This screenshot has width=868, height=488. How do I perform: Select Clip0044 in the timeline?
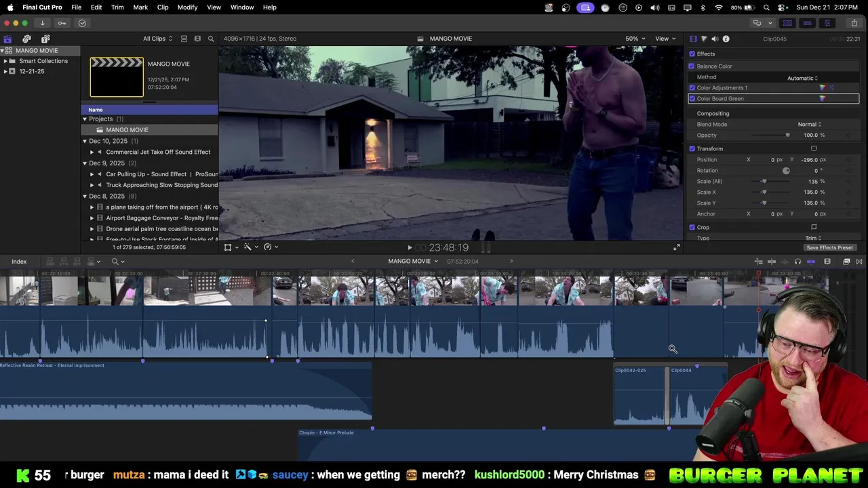[697, 395]
